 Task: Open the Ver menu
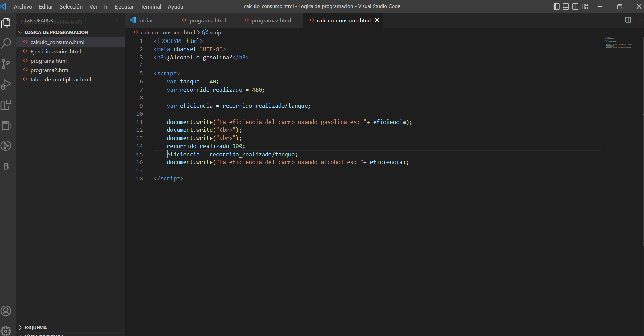tap(93, 6)
